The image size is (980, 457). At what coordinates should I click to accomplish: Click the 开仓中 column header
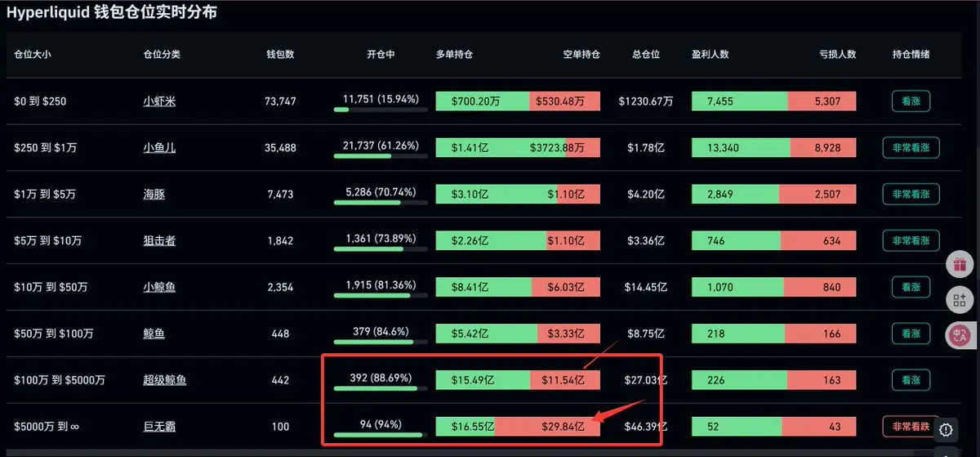pyautogui.click(x=381, y=55)
